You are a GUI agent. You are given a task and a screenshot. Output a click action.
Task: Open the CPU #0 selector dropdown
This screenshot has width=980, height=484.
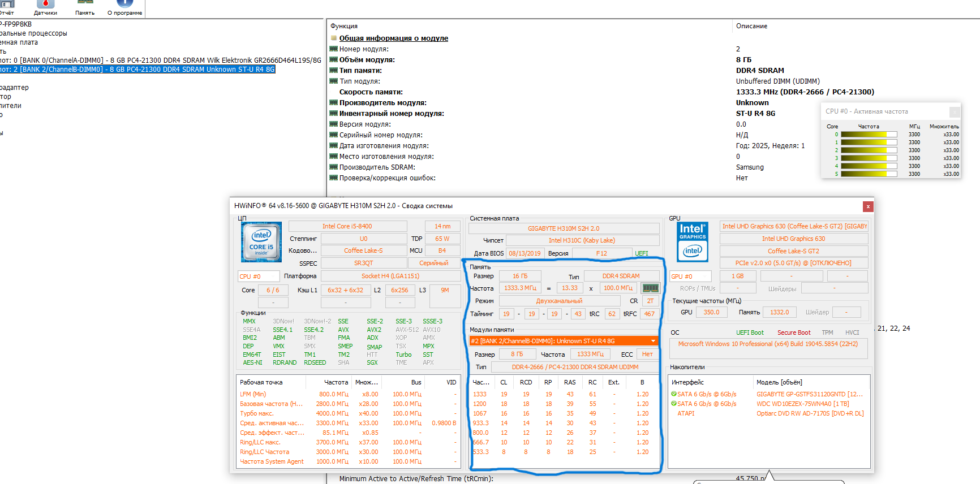point(259,276)
